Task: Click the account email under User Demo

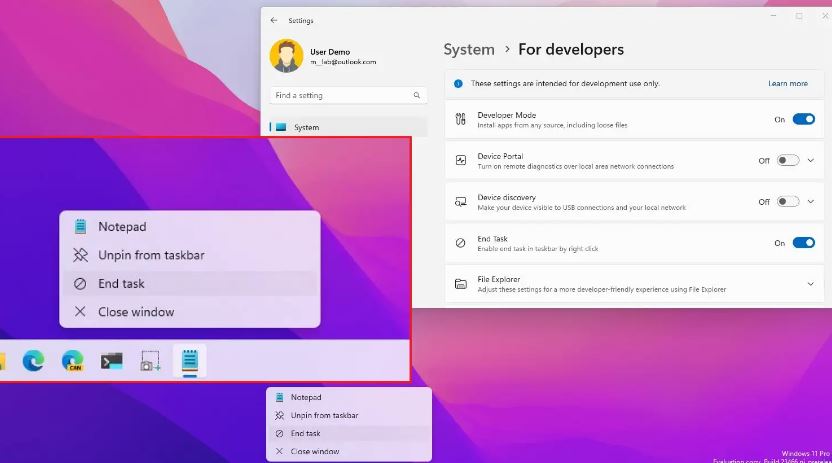Action: (343, 62)
